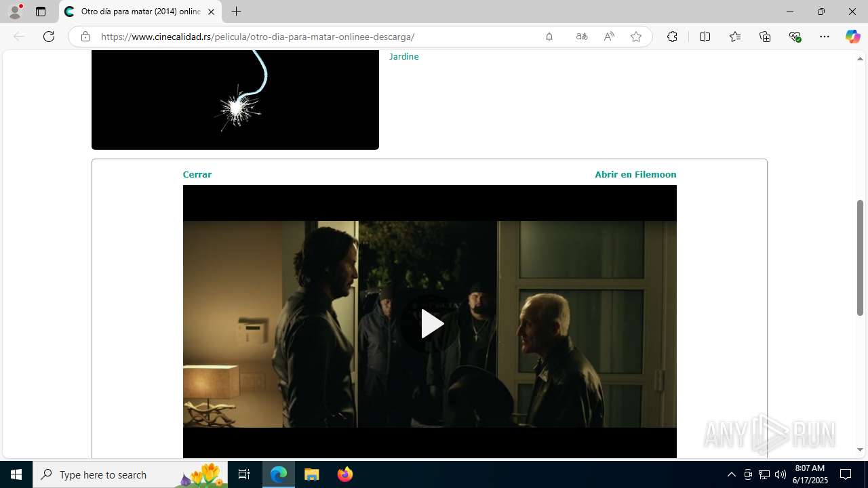Click the scrollbar up arrow
Viewport: 868px width, 488px height.
click(860, 58)
